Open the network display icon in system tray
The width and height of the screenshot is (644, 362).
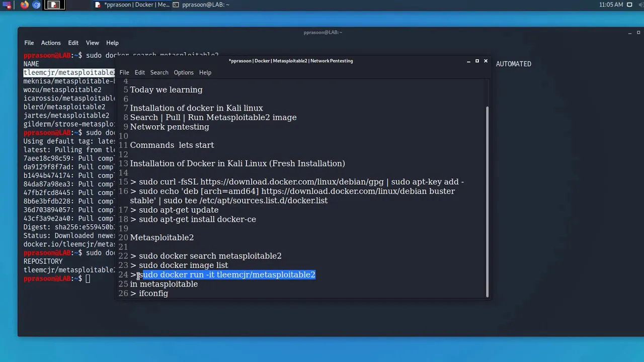tap(629, 5)
